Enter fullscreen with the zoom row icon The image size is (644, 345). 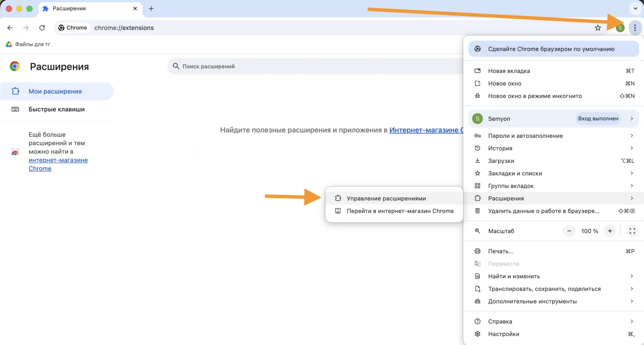[632, 231]
